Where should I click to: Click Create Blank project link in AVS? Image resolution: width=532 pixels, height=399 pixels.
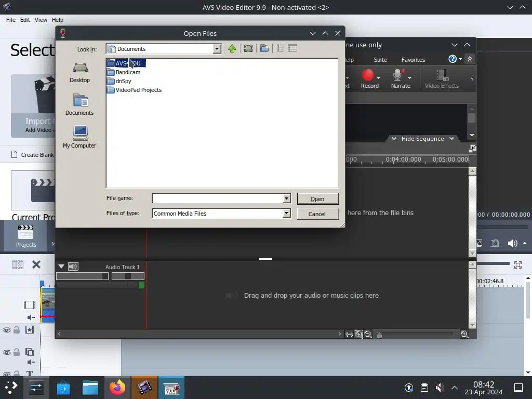[x=33, y=155]
